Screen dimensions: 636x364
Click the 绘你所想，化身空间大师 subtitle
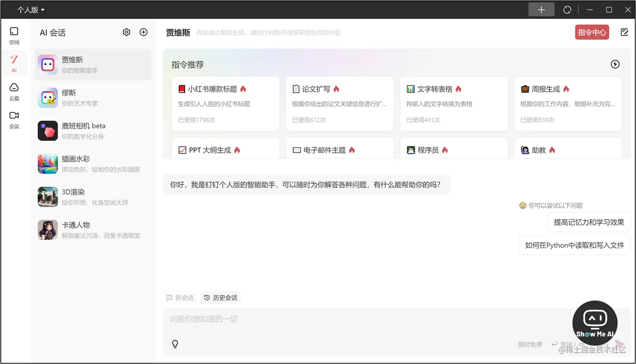(x=95, y=203)
